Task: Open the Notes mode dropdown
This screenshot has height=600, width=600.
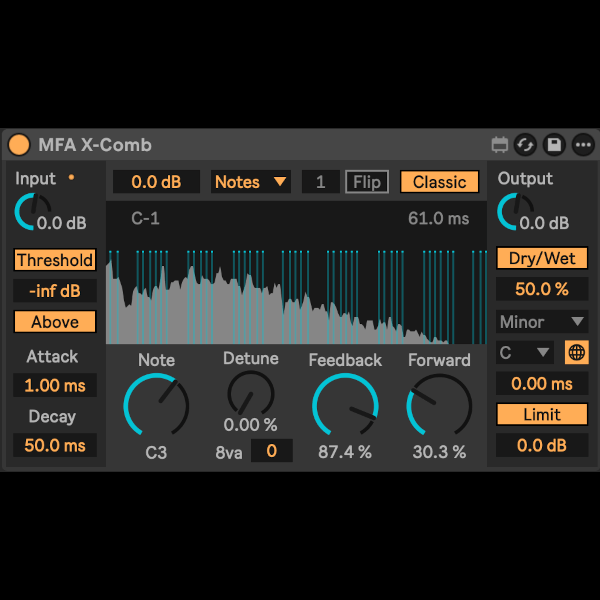Action: click(250, 182)
